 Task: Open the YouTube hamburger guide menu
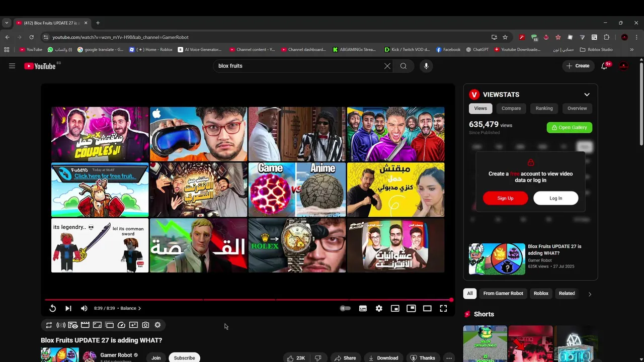point(12,66)
